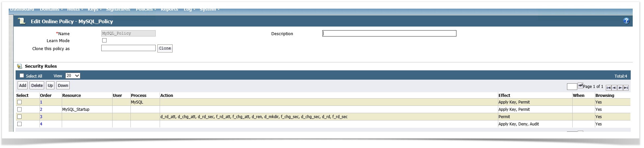Jump to last page of rules
This screenshot has width=644, height=148.
coord(626,88)
